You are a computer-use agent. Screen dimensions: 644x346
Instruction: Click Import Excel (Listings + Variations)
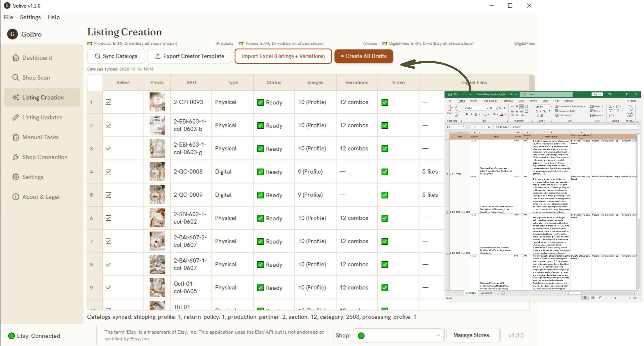[x=283, y=56]
